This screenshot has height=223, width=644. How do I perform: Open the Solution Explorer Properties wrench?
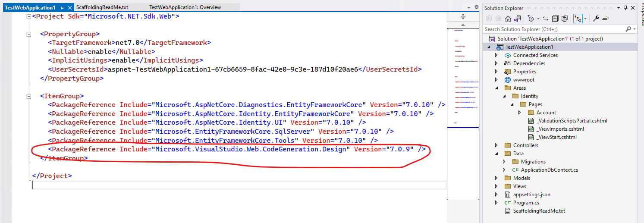(x=596, y=19)
